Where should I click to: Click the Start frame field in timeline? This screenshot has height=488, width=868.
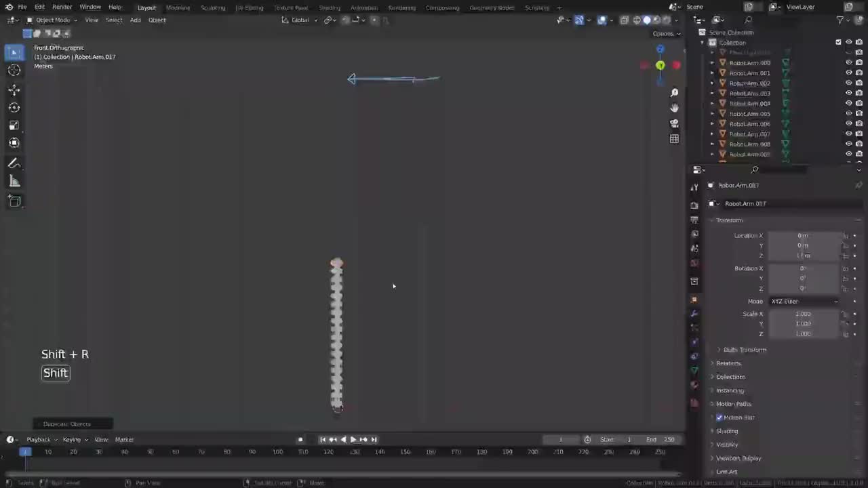tap(617, 440)
